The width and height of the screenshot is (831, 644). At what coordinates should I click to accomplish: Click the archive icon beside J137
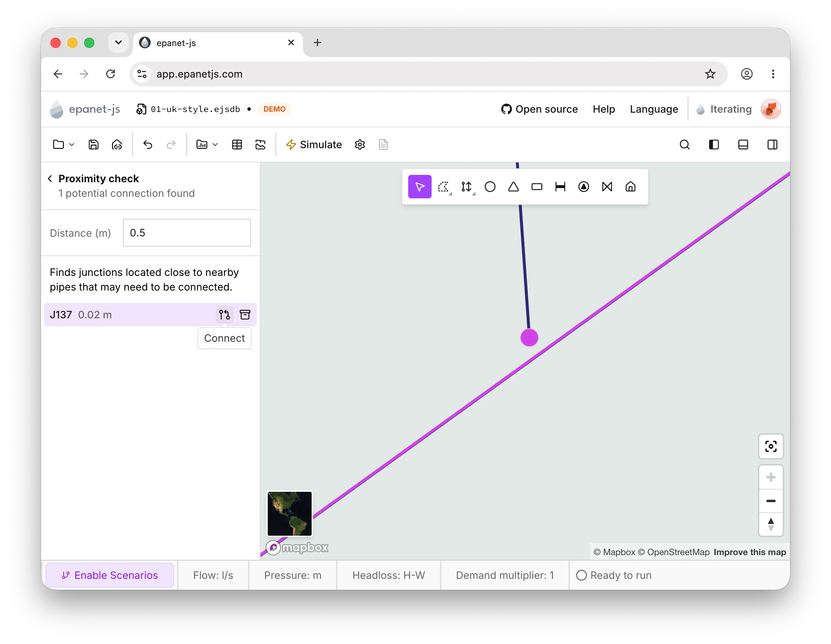(x=245, y=315)
